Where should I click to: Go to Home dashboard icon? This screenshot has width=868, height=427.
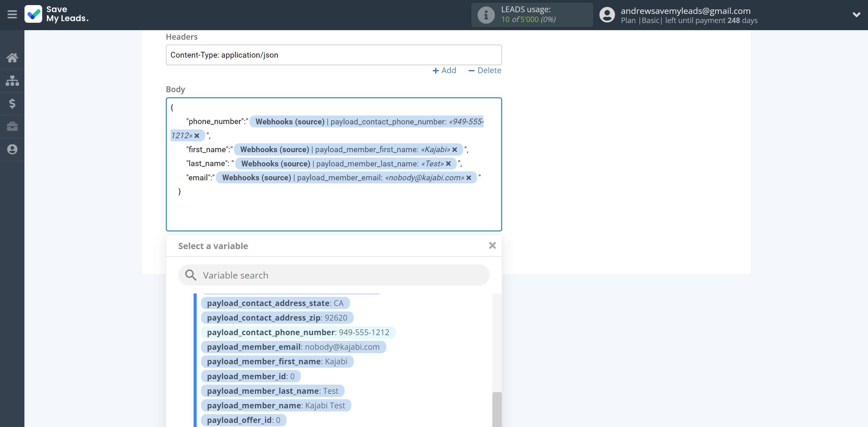point(12,58)
